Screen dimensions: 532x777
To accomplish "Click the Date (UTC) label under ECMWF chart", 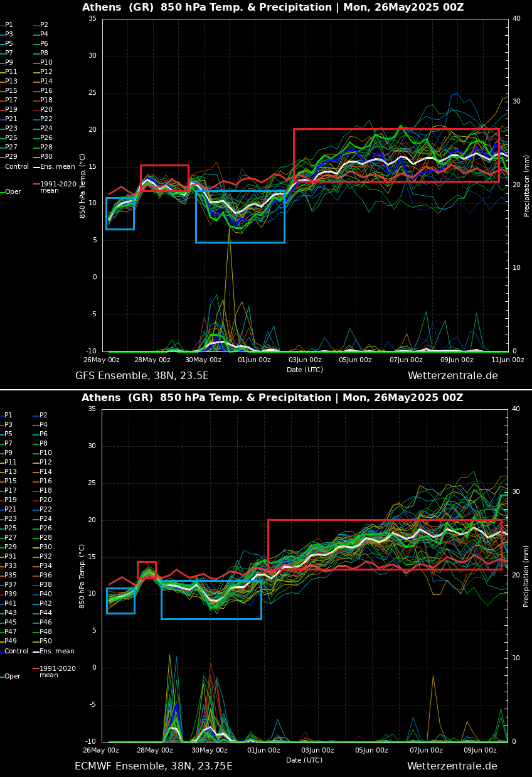I will [304, 760].
